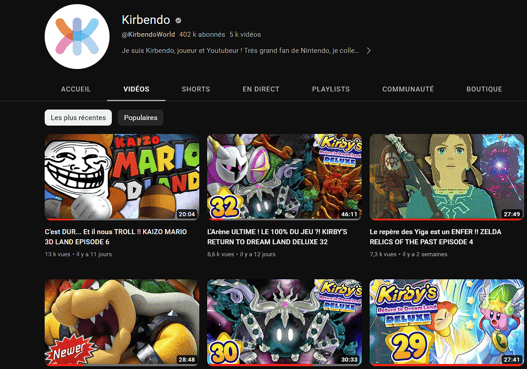Click the 28:48 duration badge
The width and height of the screenshot is (527, 369).
(x=187, y=359)
